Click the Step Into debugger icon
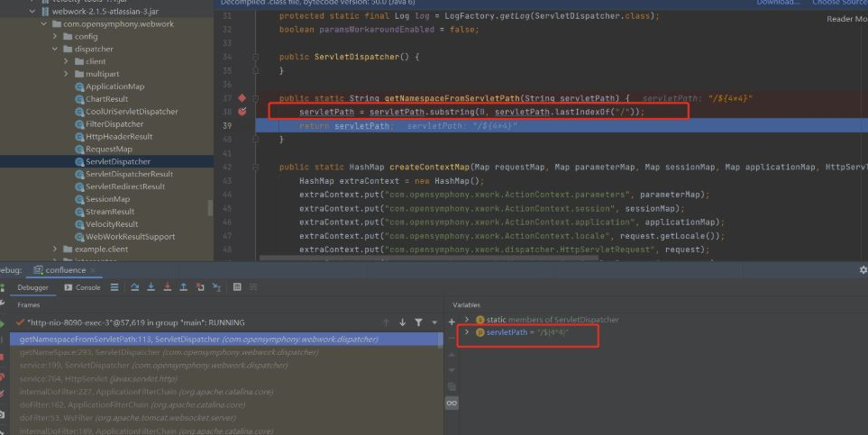 click(151, 287)
